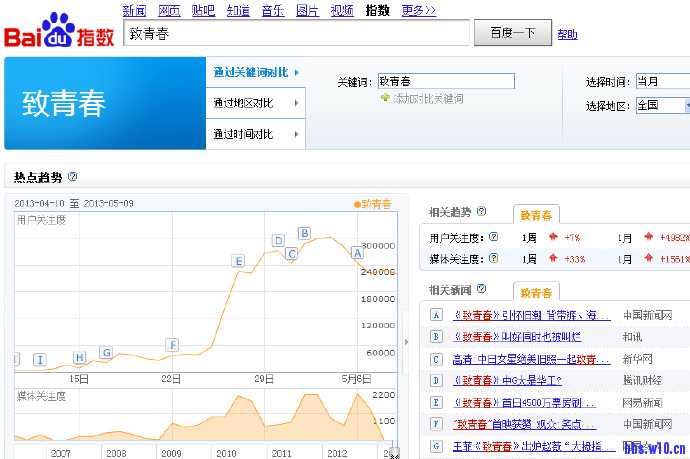Open the 知道 navigation tab
The image size is (690, 459).
click(x=238, y=10)
